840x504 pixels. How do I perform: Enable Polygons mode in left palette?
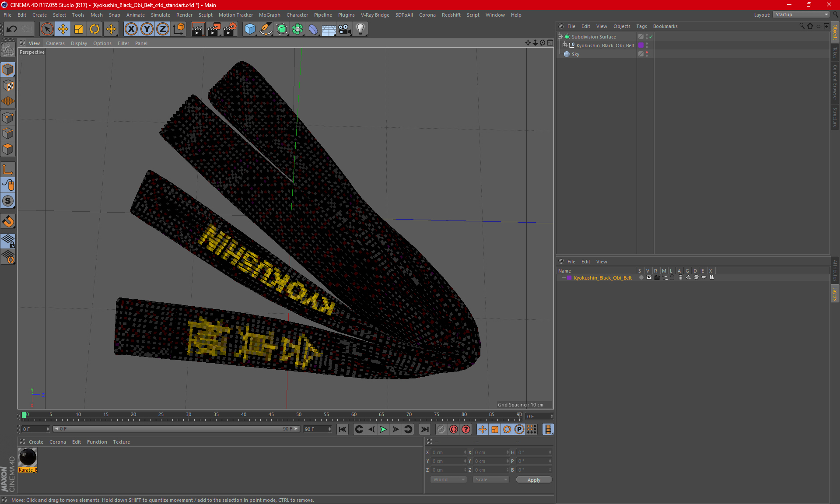(x=8, y=149)
